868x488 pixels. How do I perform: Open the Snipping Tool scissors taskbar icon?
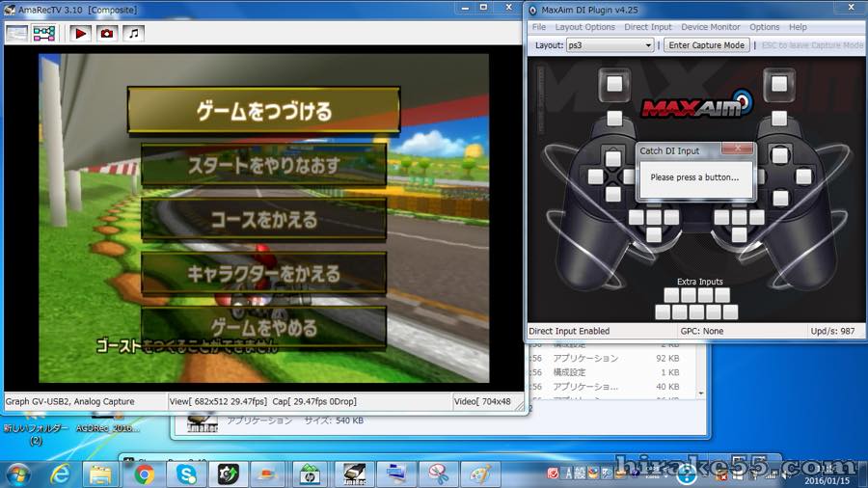(439, 474)
